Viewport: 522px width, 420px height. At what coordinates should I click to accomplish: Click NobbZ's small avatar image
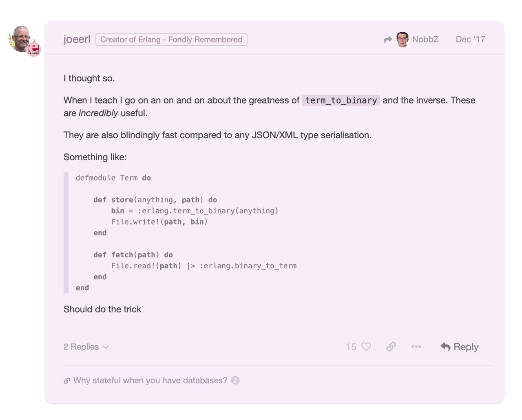403,40
